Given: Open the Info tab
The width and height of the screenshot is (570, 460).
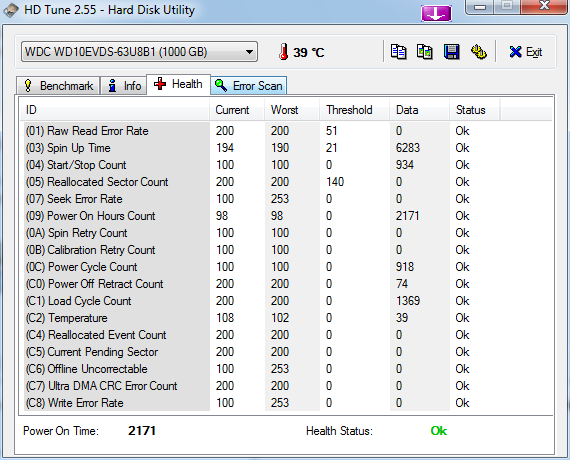Looking at the screenshot, I should [124, 86].
